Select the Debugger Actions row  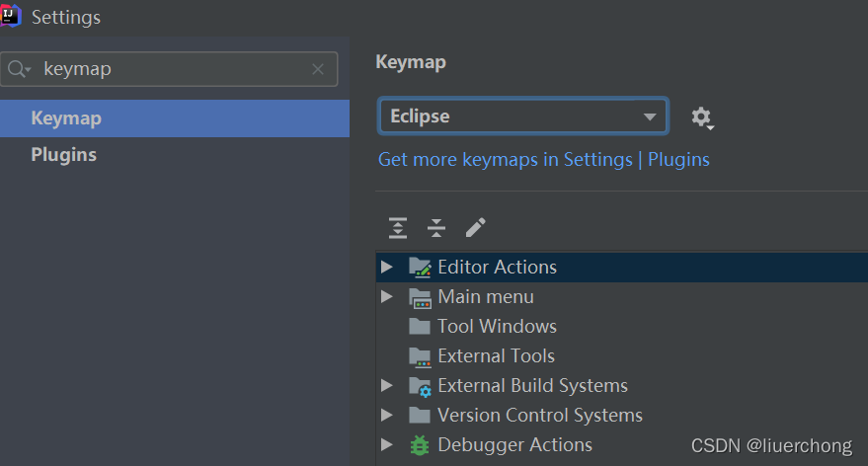[x=622, y=445]
